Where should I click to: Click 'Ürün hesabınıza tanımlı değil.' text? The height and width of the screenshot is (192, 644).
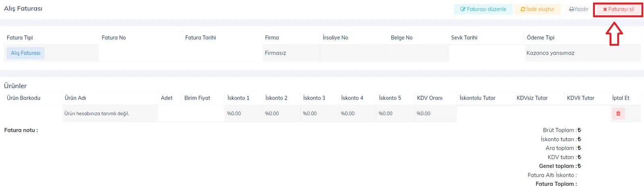tap(97, 114)
